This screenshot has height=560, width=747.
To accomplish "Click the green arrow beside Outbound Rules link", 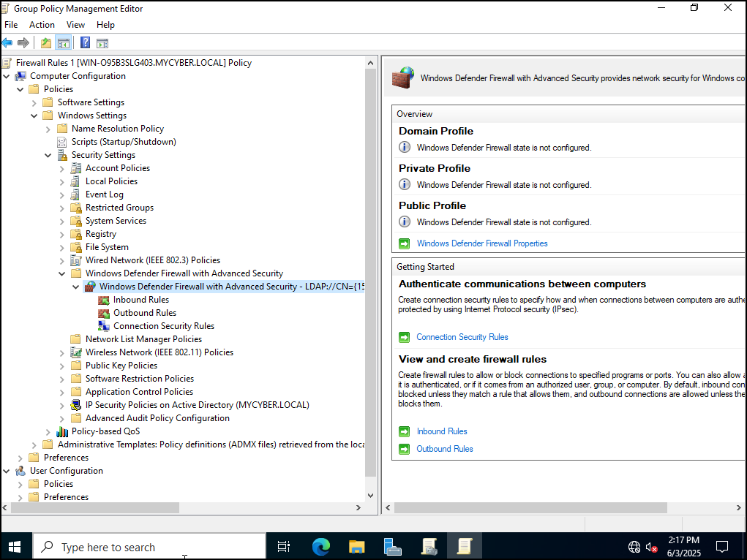I will [404, 449].
